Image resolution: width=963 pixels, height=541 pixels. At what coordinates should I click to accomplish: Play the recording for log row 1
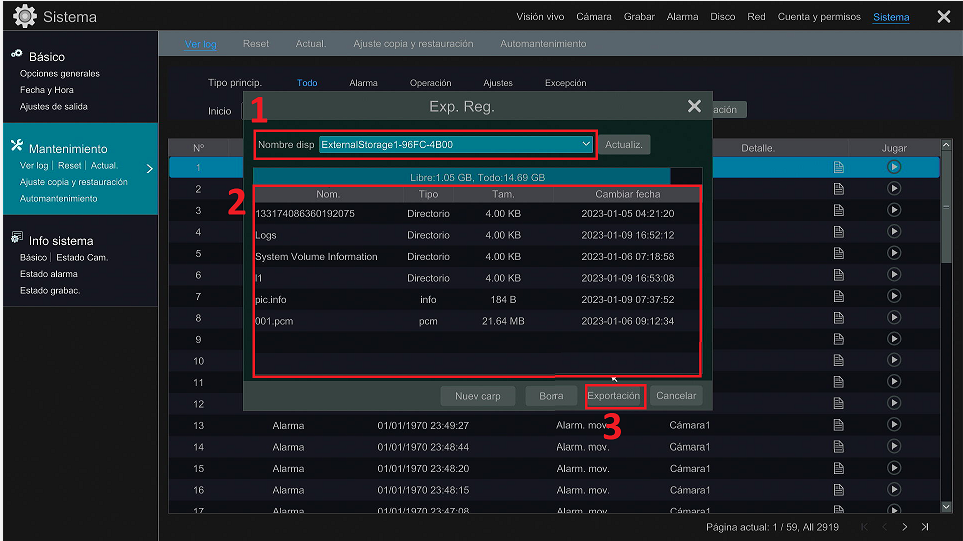coord(894,167)
